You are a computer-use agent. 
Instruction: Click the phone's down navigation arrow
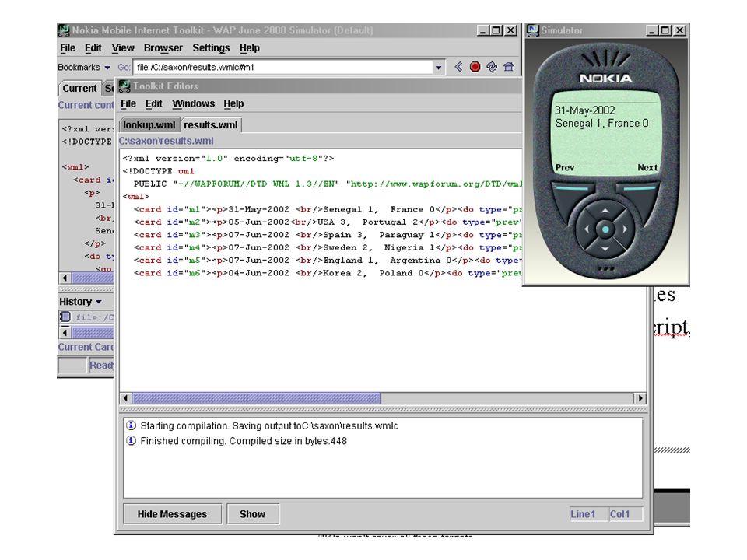(x=605, y=249)
